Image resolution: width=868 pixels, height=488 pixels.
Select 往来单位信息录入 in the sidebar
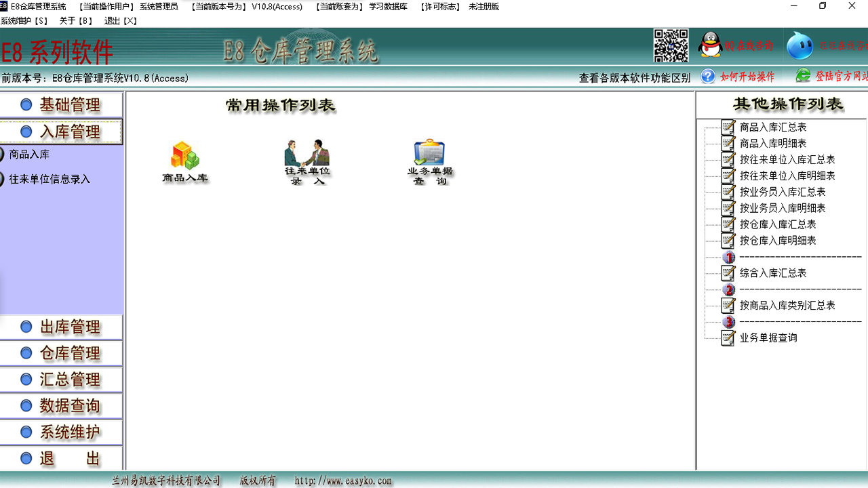(50, 180)
